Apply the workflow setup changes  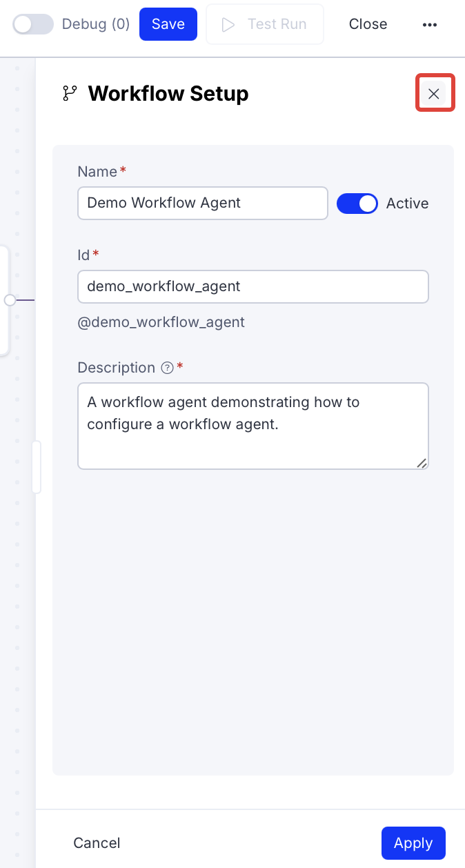pos(413,842)
